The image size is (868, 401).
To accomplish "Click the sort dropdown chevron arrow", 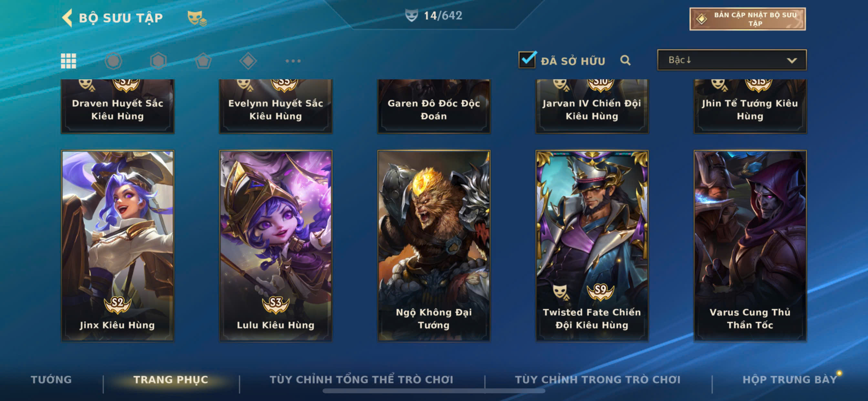I will [792, 61].
